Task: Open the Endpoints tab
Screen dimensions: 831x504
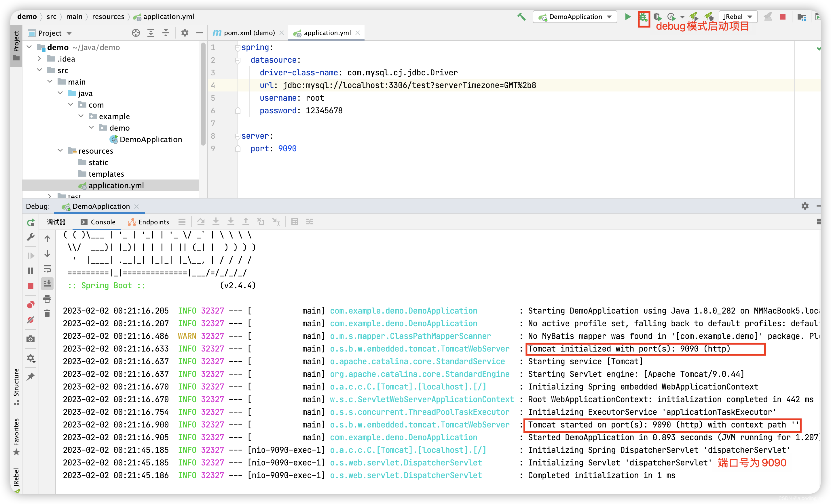Action: pos(149,222)
